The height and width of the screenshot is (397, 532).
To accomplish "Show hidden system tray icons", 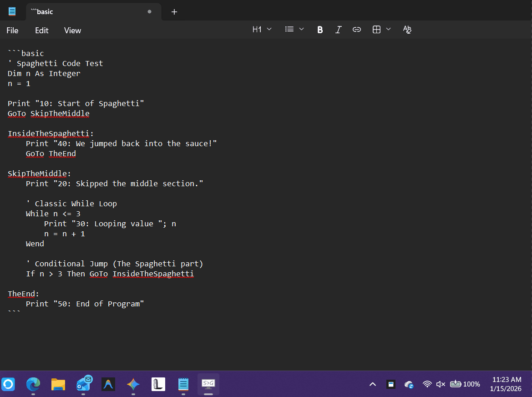I will pos(373,384).
